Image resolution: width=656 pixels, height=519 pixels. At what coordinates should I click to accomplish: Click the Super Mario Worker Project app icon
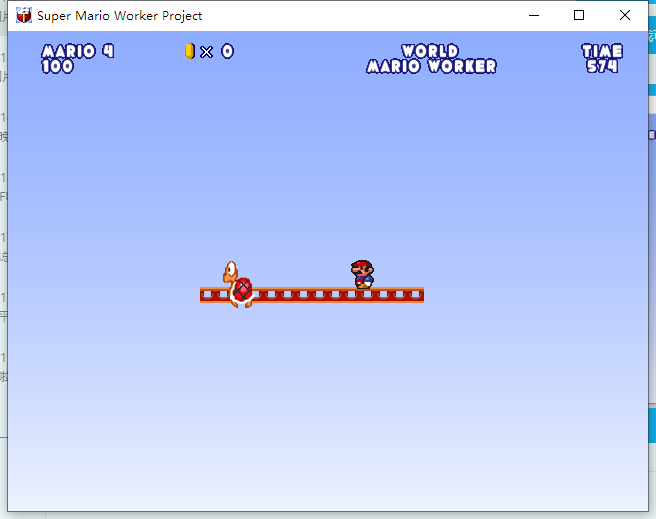point(24,15)
